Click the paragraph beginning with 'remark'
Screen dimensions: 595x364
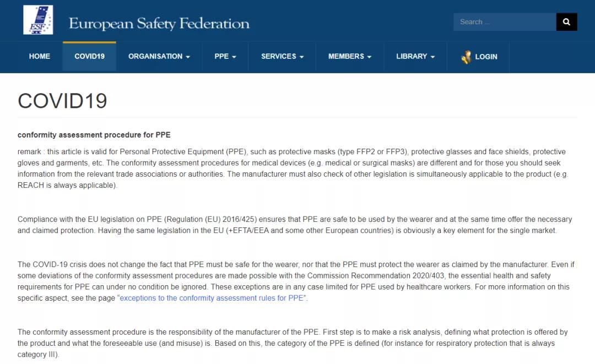pos(292,169)
